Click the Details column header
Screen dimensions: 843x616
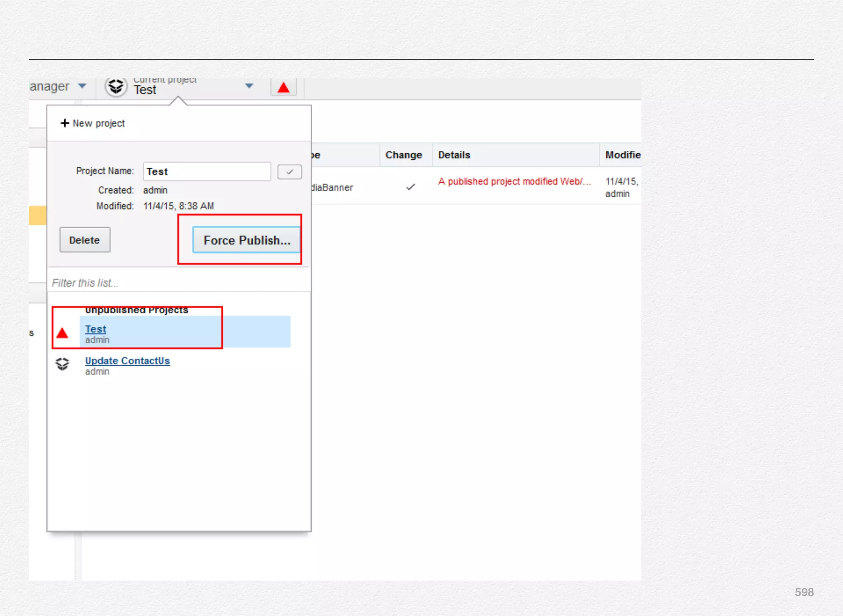454,155
